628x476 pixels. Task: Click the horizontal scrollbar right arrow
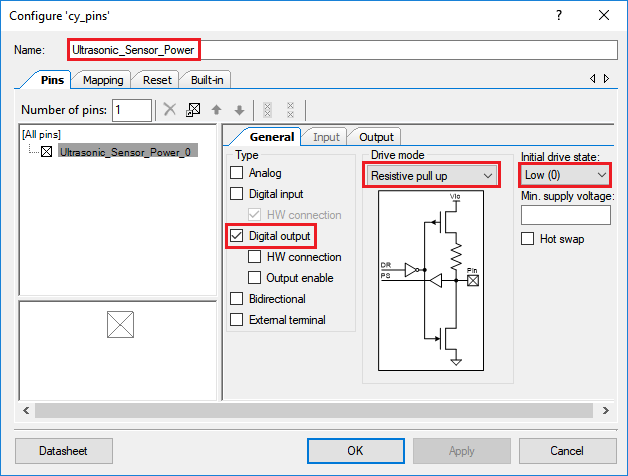[606, 411]
